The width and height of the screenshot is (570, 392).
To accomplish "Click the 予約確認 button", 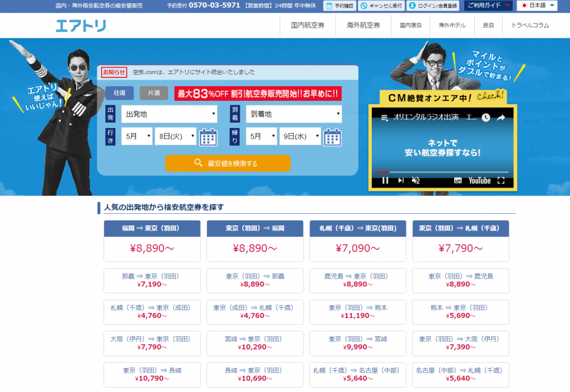I will pos(340,6).
